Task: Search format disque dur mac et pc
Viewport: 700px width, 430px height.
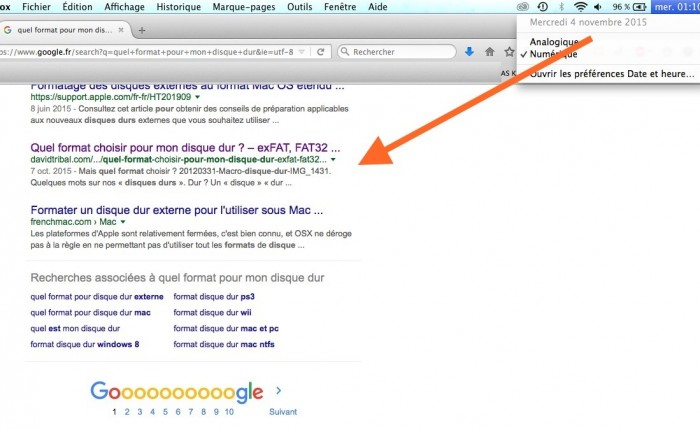Action: 226,329
